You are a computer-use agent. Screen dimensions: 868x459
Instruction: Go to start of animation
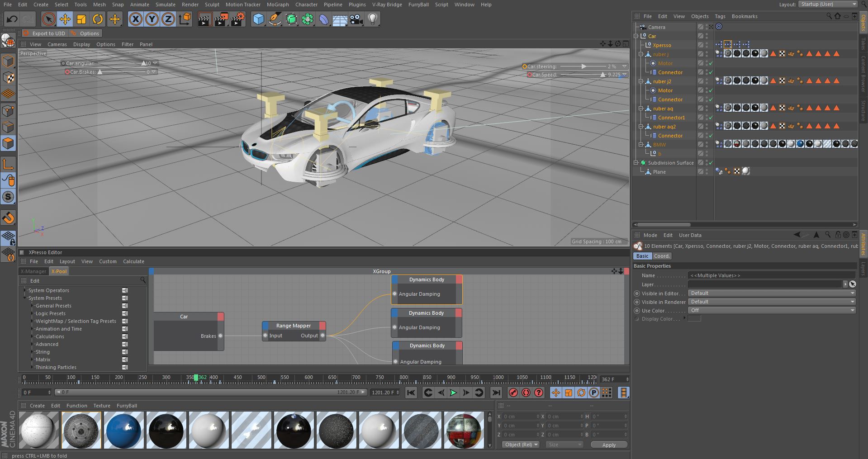[411, 393]
